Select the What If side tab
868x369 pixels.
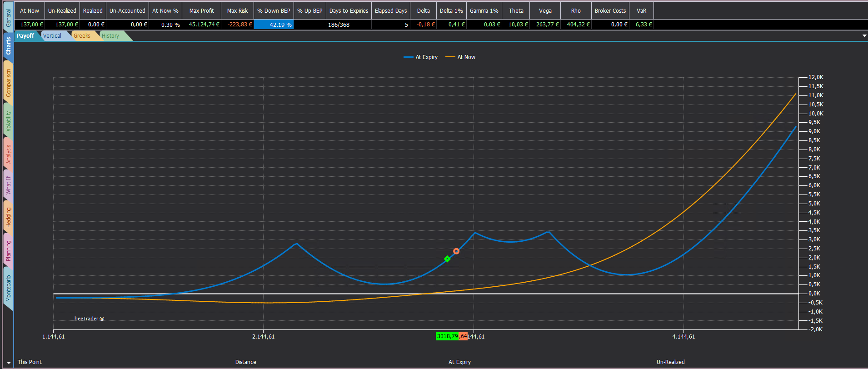coord(8,185)
